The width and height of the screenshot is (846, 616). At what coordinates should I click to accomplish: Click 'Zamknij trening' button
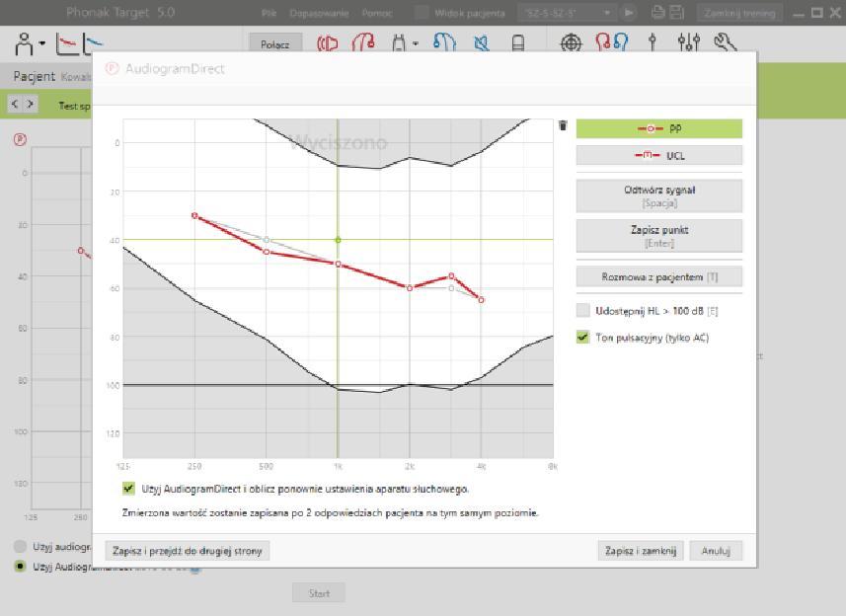[739, 13]
